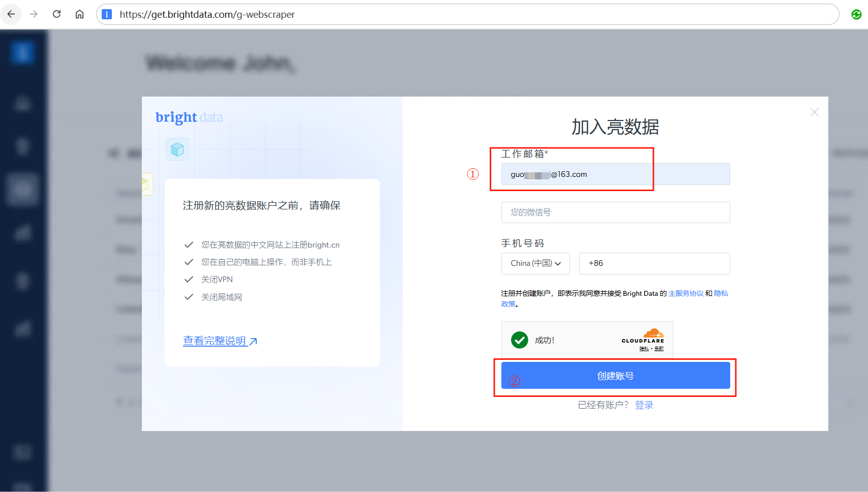Click the 创建账号 create account button

coord(615,376)
